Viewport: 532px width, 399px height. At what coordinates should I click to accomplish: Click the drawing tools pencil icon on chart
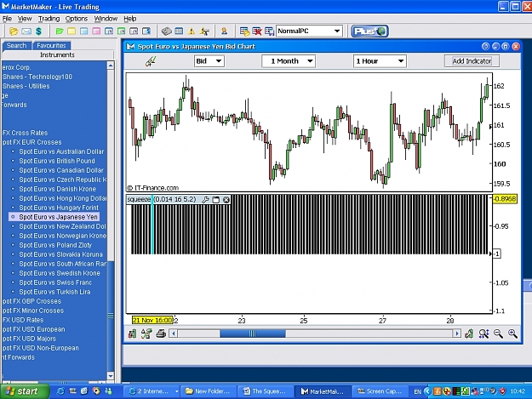click(151, 61)
